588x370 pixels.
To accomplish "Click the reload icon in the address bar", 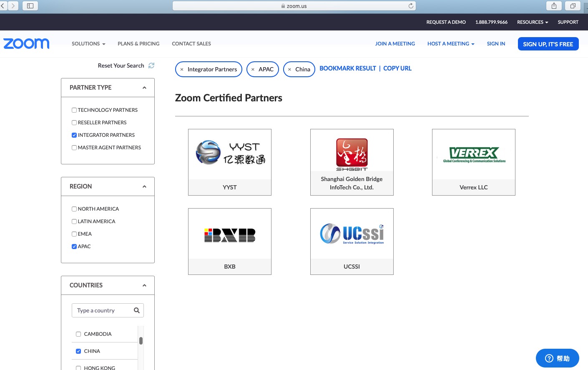I will tap(411, 6).
